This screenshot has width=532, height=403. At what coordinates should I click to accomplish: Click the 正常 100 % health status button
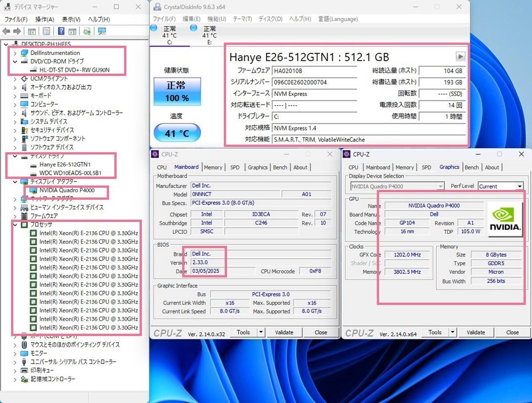point(177,91)
